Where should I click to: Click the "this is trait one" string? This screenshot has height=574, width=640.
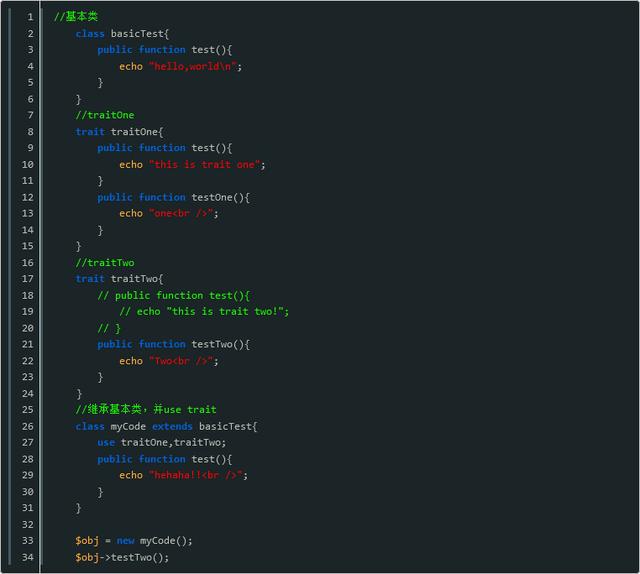[x=204, y=165]
